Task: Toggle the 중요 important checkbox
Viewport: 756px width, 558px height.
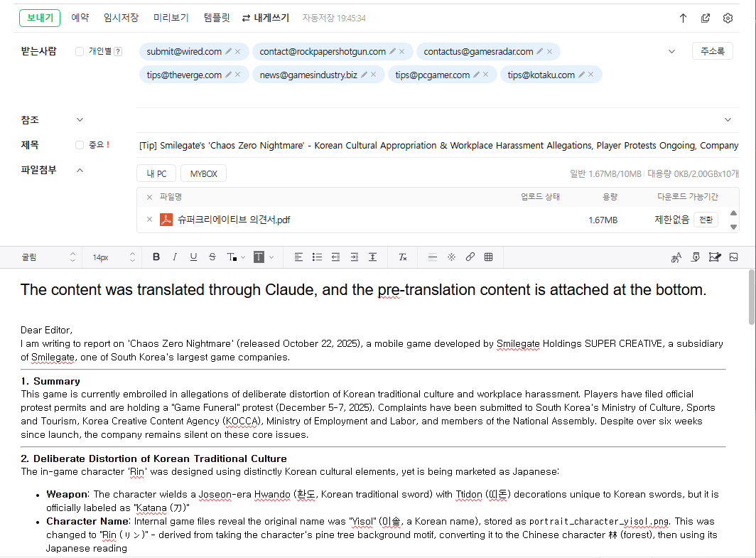Action: pos(80,145)
